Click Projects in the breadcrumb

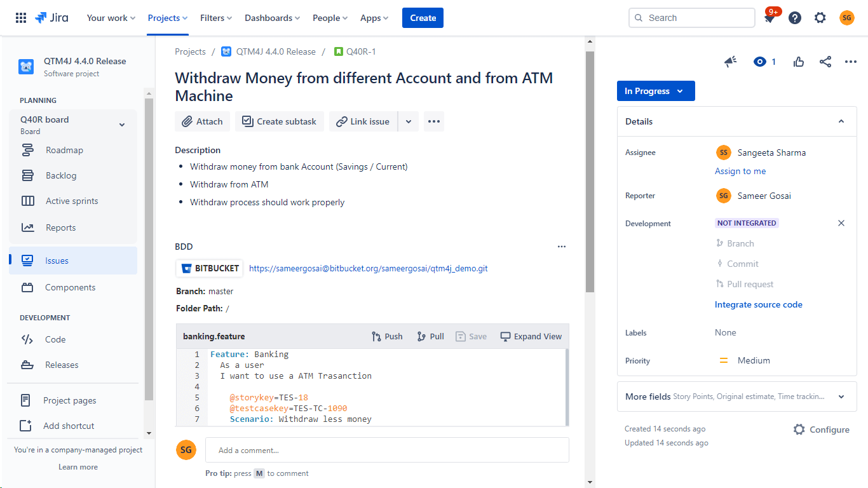(x=190, y=51)
